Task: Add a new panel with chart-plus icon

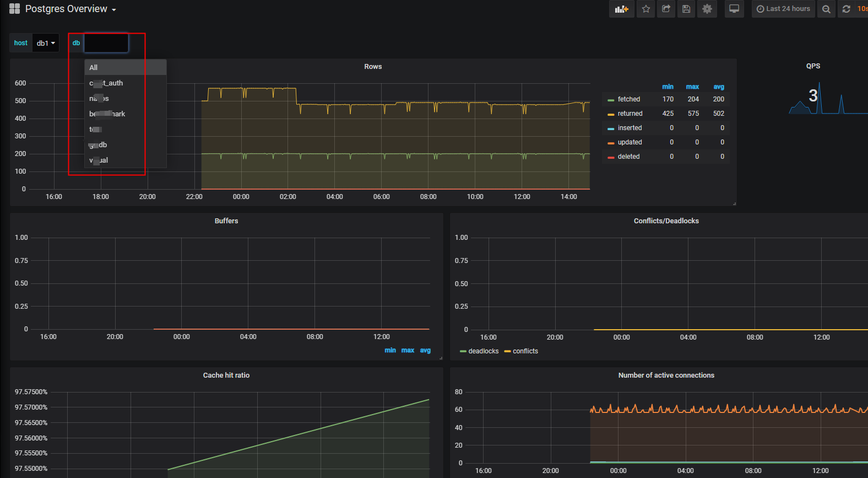Action: click(622, 9)
